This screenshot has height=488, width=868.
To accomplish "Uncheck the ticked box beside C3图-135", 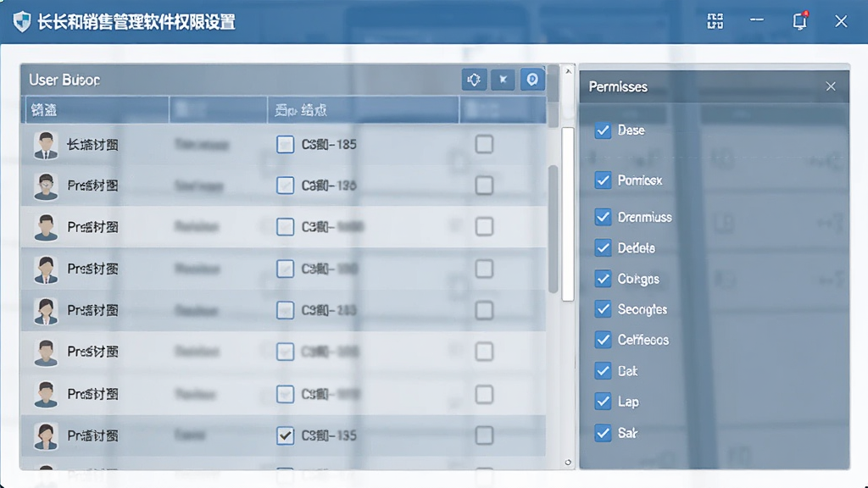I will (285, 435).
